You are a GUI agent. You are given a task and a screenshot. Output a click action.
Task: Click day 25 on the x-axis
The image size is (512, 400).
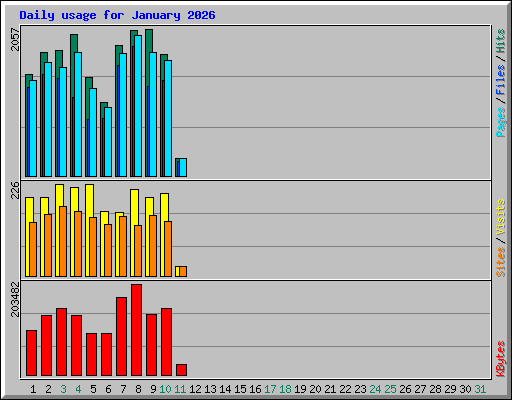coord(390,389)
